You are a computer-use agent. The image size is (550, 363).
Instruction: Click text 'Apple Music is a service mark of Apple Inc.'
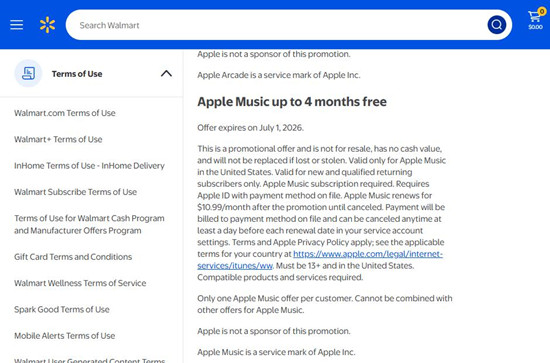pos(276,352)
